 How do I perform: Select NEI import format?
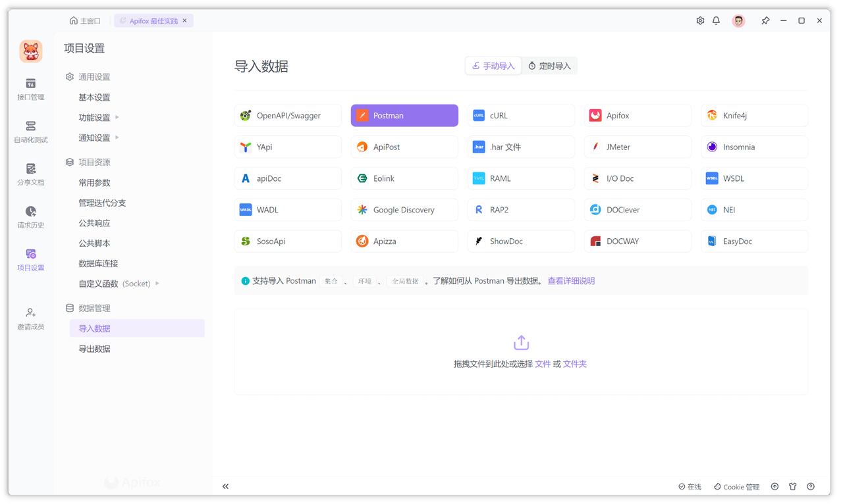754,210
